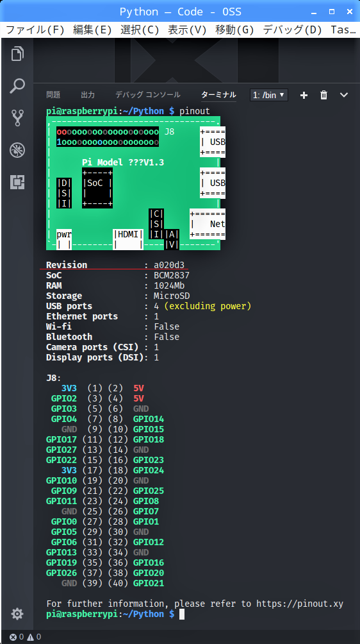Open the 編集(E) menu

click(93, 30)
